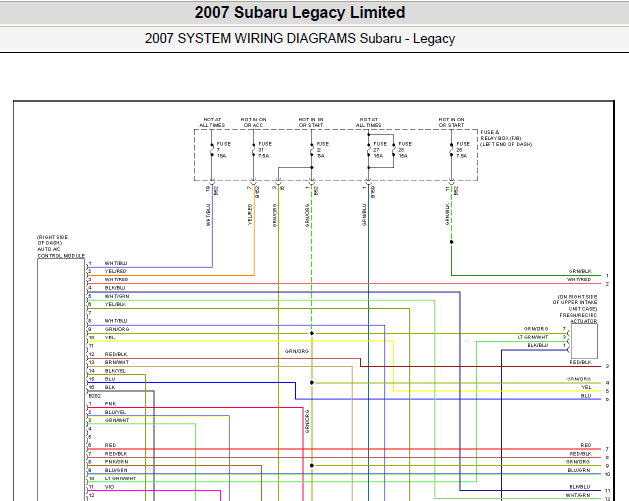Select the Fuse 26 7.5A label

pyautogui.click(x=463, y=150)
